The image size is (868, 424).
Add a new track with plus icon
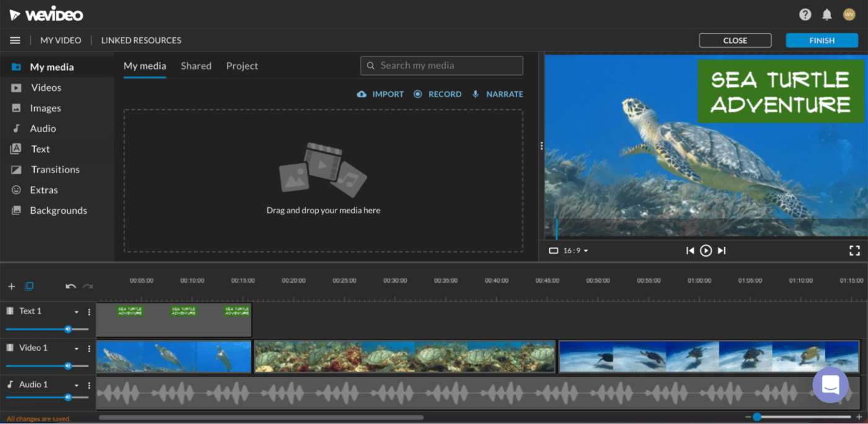tap(11, 286)
